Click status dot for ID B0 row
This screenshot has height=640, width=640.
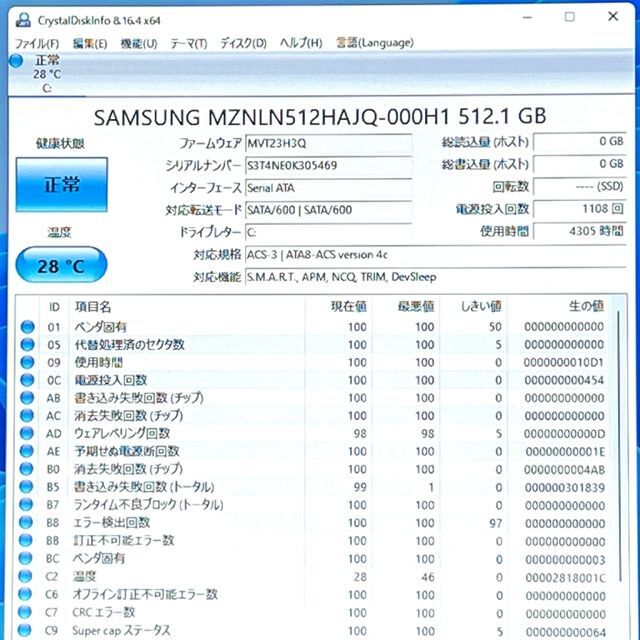tap(26, 469)
